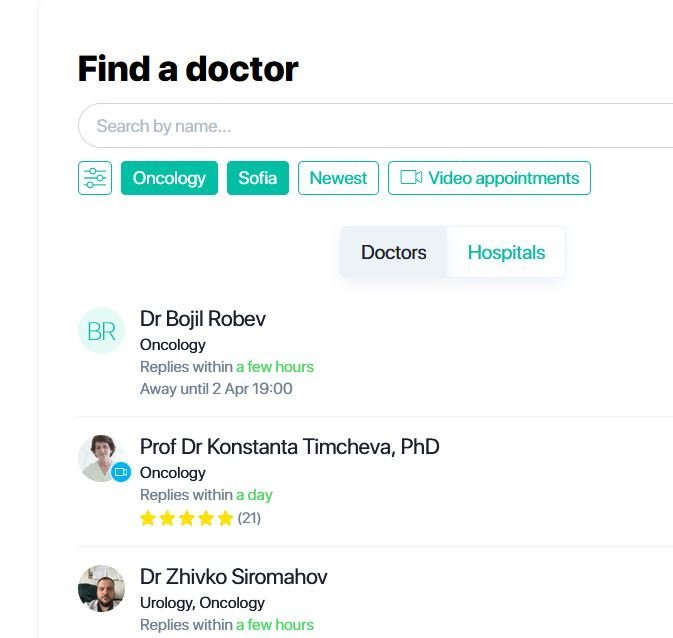Screen dimensions: 673x638
Task: Click the camera icon in Video appointments
Action: [x=410, y=178]
